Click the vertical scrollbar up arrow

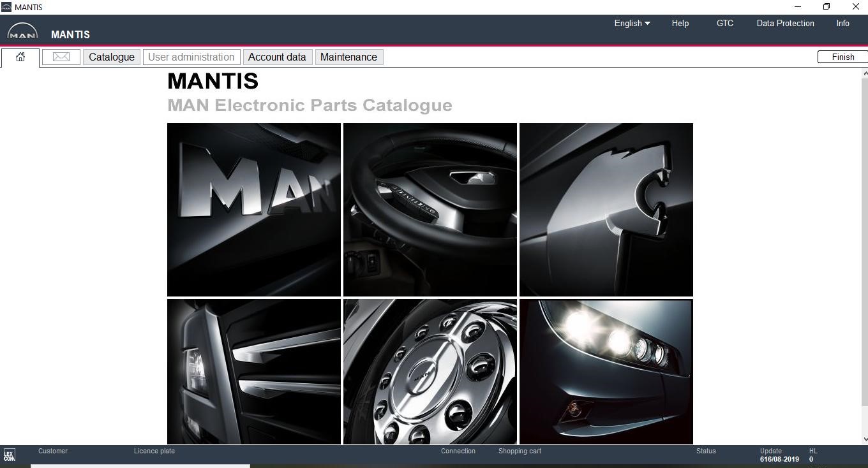(865, 74)
